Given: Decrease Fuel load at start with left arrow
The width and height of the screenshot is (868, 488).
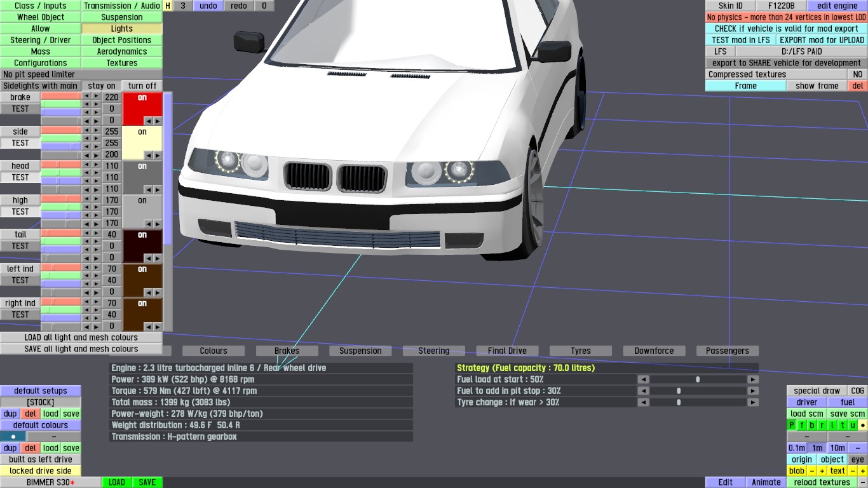Looking at the screenshot, I should coord(644,379).
